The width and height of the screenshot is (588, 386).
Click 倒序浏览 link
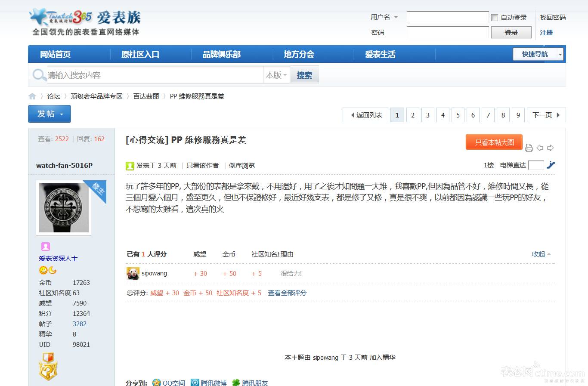[242, 166]
